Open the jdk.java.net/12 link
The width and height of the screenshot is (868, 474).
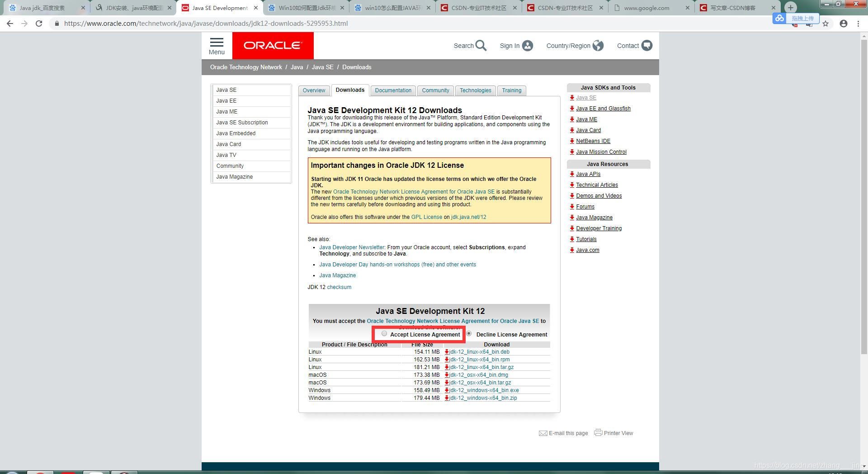coord(468,217)
